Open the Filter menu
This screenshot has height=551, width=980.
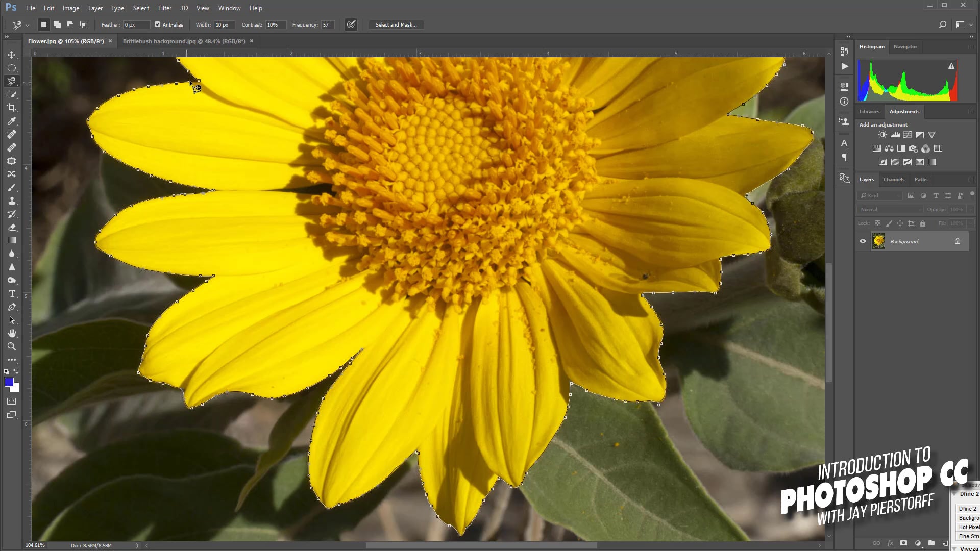(x=164, y=8)
